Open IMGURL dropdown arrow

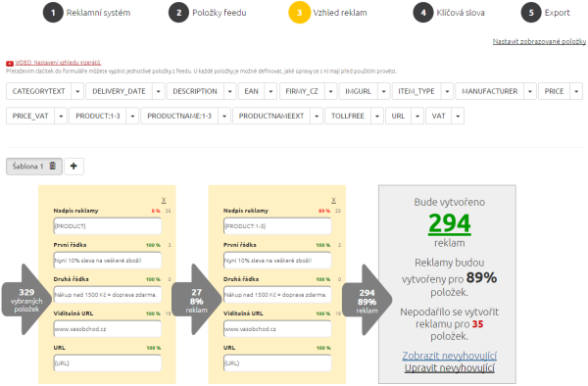coord(383,91)
